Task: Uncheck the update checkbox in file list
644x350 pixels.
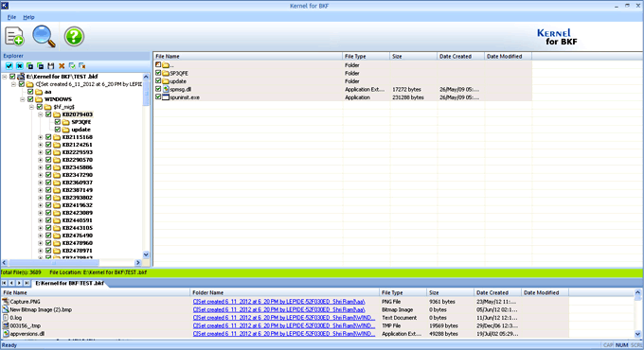Action: pyautogui.click(x=158, y=80)
